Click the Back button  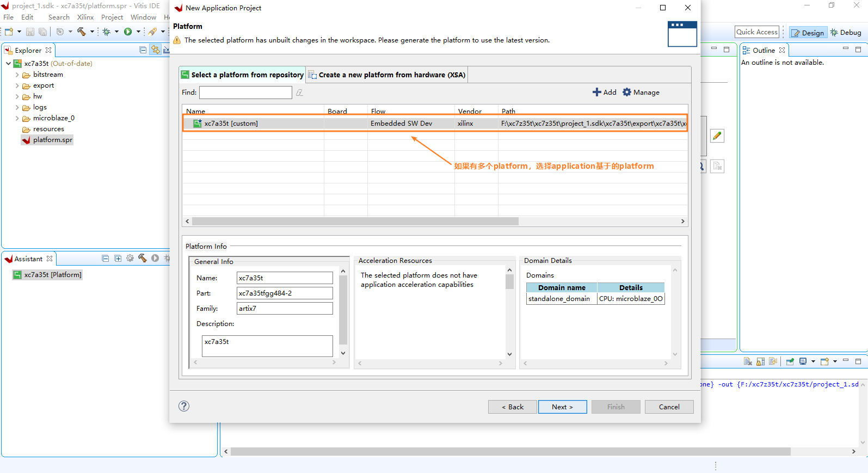pos(513,407)
